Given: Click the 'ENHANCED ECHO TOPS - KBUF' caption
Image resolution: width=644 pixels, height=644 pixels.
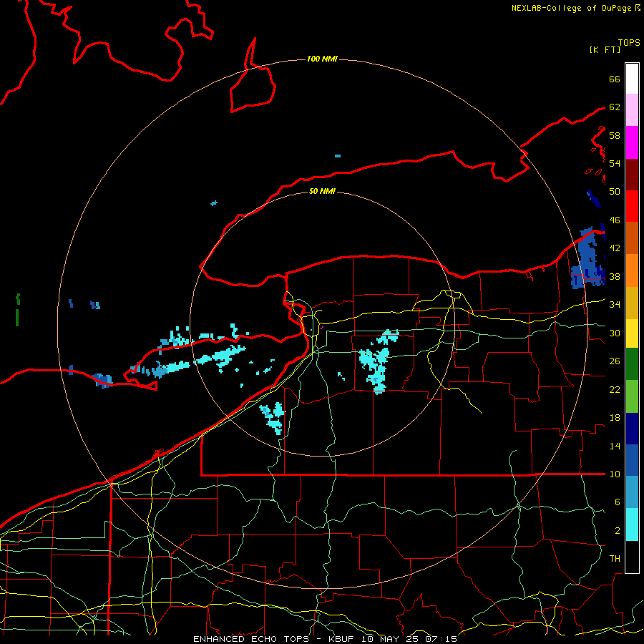Looking at the screenshot, I should (275, 639).
